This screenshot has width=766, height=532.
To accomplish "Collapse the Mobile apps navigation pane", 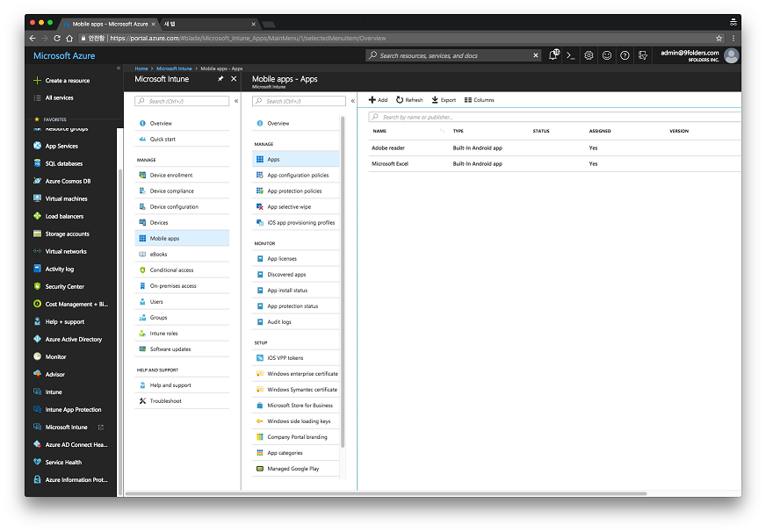I will pos(352,100).
